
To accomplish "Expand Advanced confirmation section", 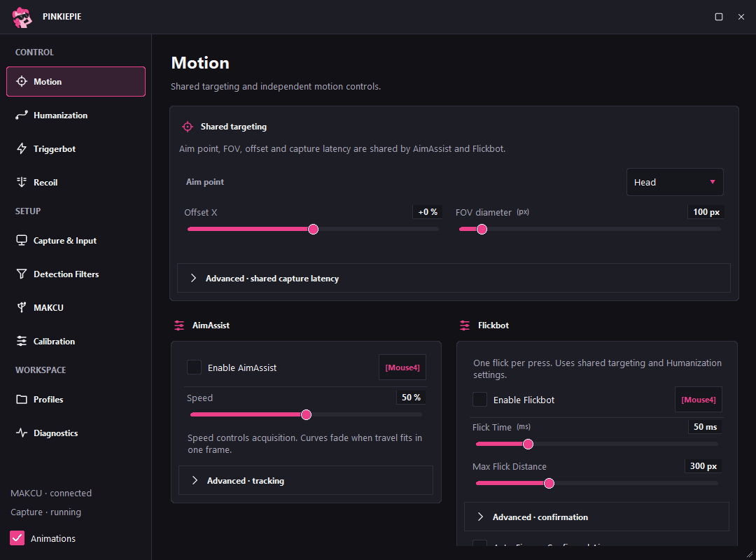I will tap(596, 517).
